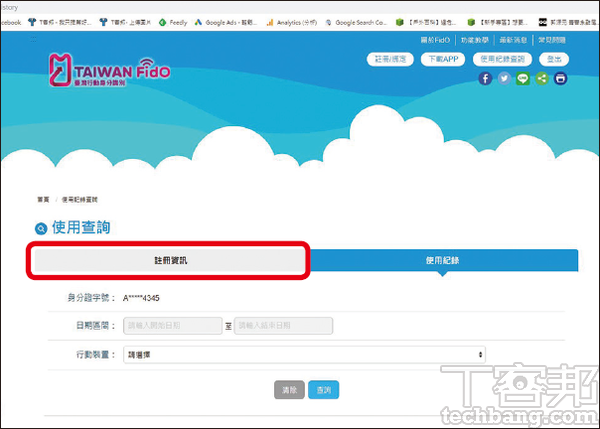Open the Feedly bookmark
This screenshot has width=600, height=429.
(x=173, y=23)
